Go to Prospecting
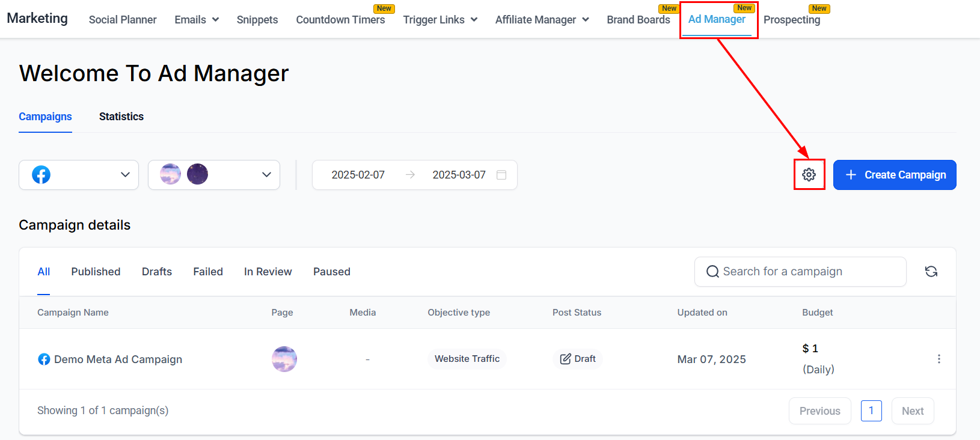Screen dimensions: 980x440 (x=792, y=20)
